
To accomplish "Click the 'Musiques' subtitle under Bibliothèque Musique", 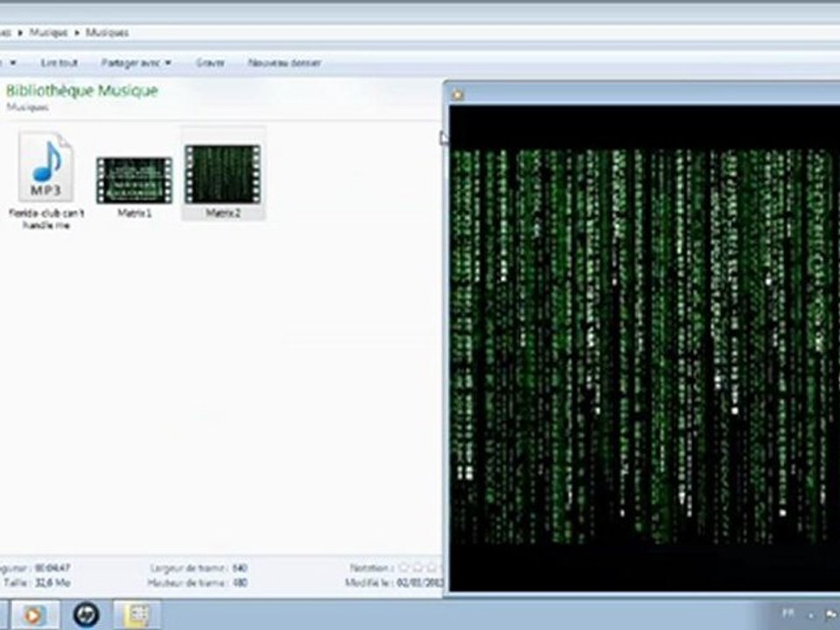I will pyautogui.click(x=27, y=107).
